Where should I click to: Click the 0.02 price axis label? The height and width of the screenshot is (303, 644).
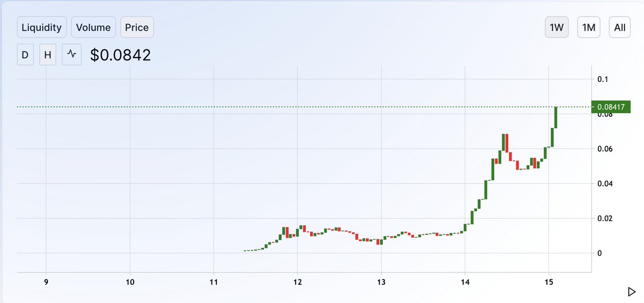[x=605, y=218]
